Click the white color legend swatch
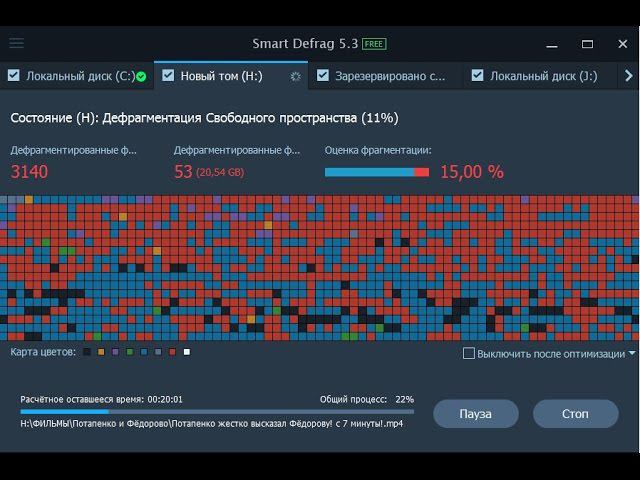640x480 pixels. pos(187,352)
